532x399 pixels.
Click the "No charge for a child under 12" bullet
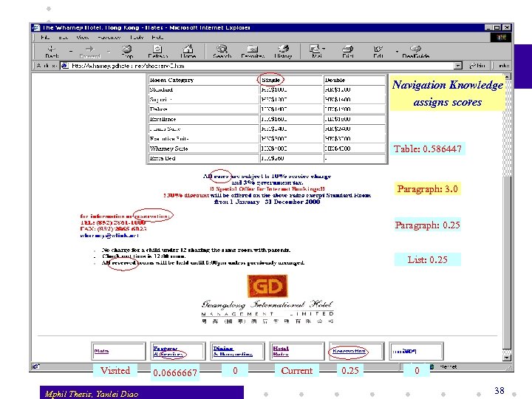pos(196,250)
